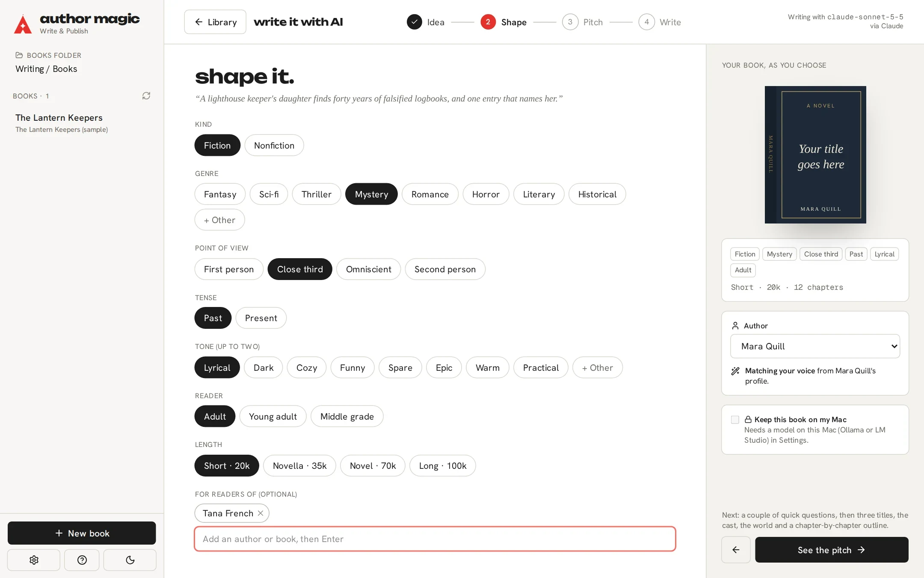Choose Long · 100k length

coord(443,466)
